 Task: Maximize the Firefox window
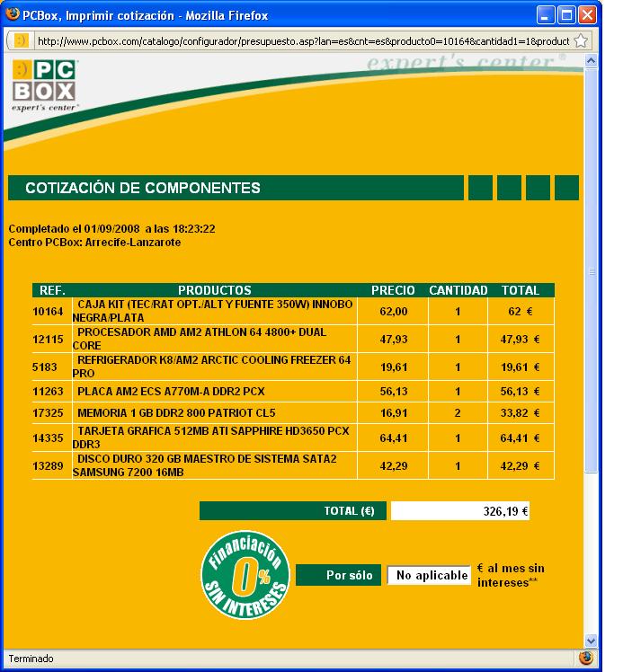point(566,15)
